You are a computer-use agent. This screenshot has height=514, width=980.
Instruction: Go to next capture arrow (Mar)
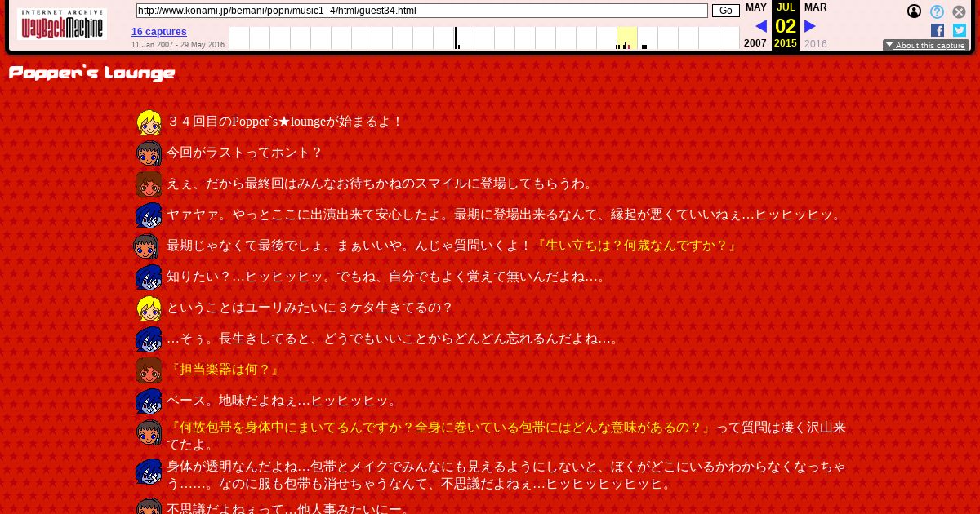point(810,26)
